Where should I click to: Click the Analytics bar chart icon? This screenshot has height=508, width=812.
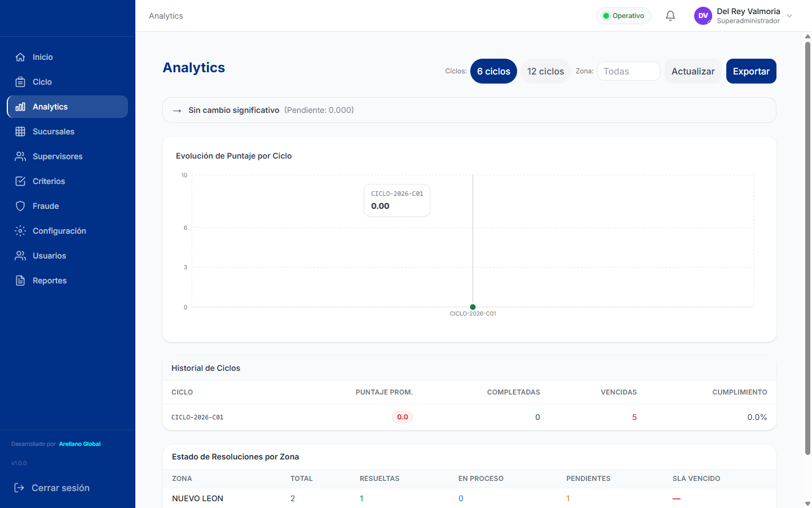point(20,107)
